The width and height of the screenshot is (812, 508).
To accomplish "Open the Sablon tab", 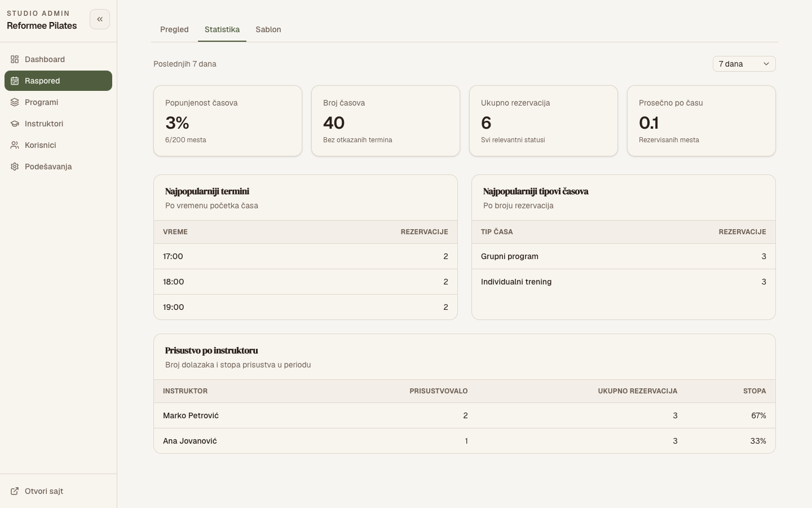I will coord(268,29).
